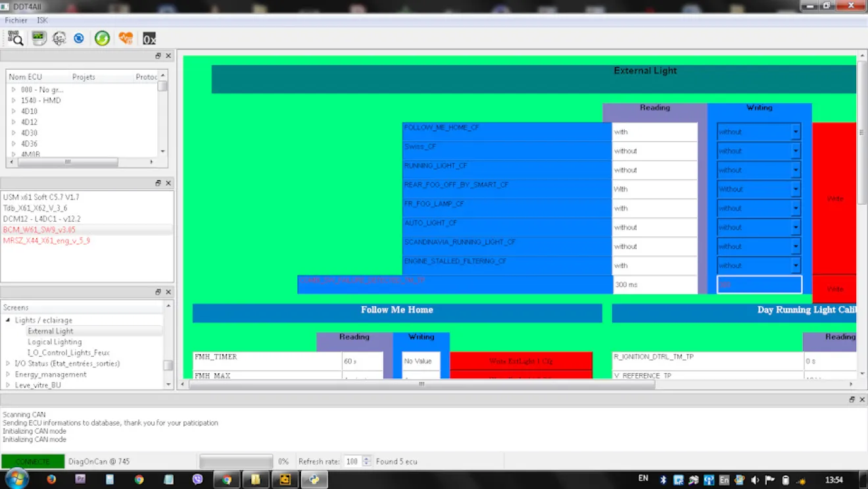Viewport: 868px width, 489px height.
Task: Click the FMH_TIMER writing field No Value
Action: click(421, 361)
